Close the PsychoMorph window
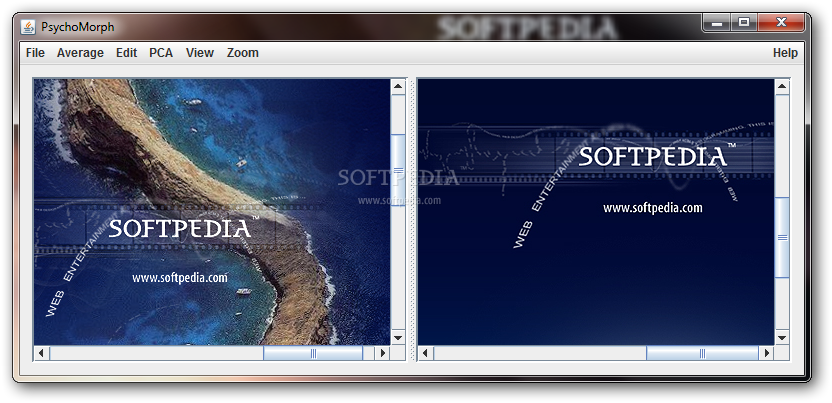The width and height of the screenshot is (832, 403). 781,23
